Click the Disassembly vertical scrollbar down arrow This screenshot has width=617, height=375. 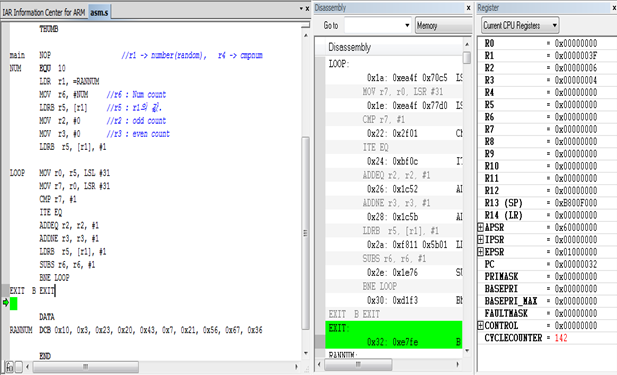coord(467,350)
